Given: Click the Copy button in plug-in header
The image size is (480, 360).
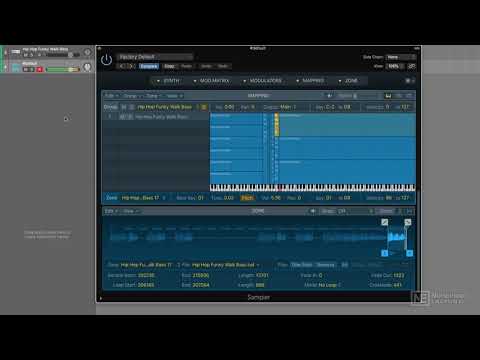Looking at the screenshot, I should 169,66.
